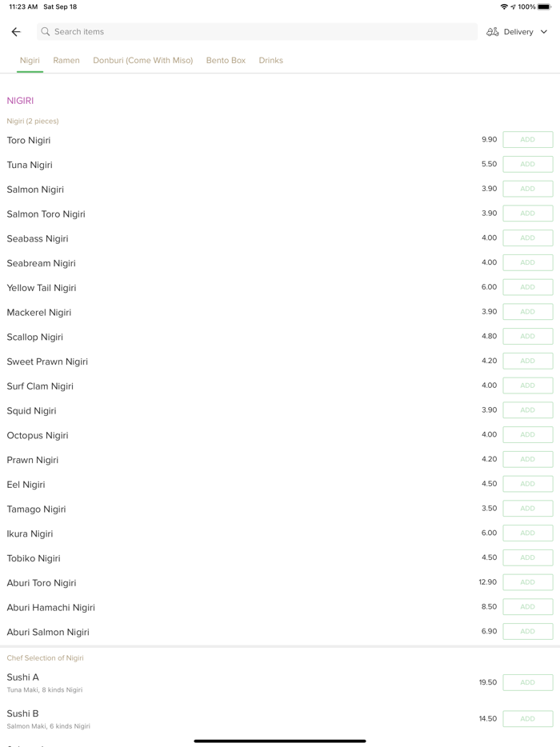Add Salmon Nigiri to order
Screen dimensions: 560x747
[527, 189]
